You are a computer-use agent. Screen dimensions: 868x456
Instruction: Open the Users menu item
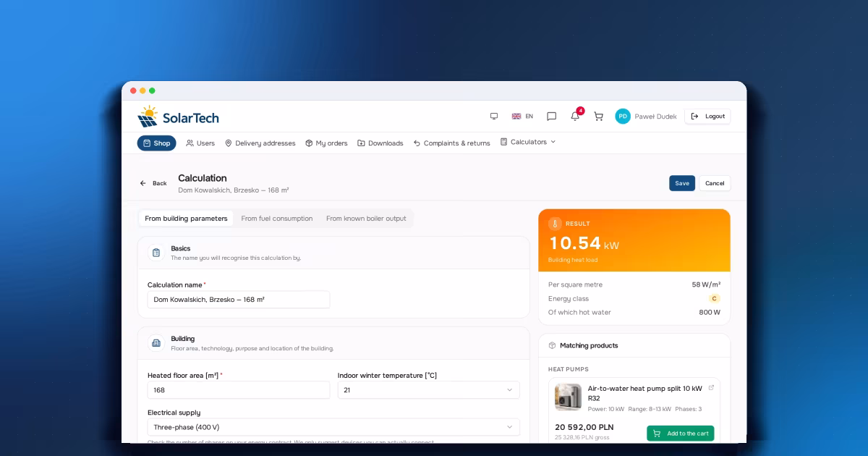(x=200, y=143)
